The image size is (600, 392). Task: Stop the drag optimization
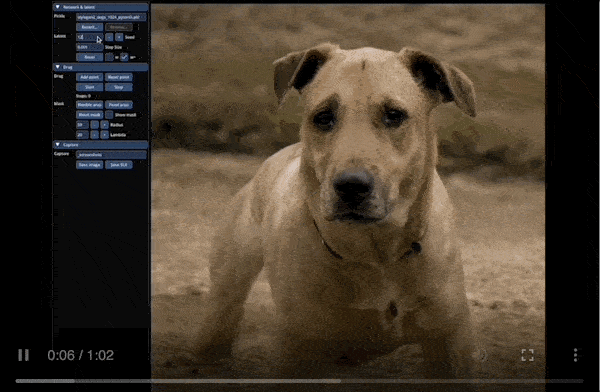coord(119,87)
